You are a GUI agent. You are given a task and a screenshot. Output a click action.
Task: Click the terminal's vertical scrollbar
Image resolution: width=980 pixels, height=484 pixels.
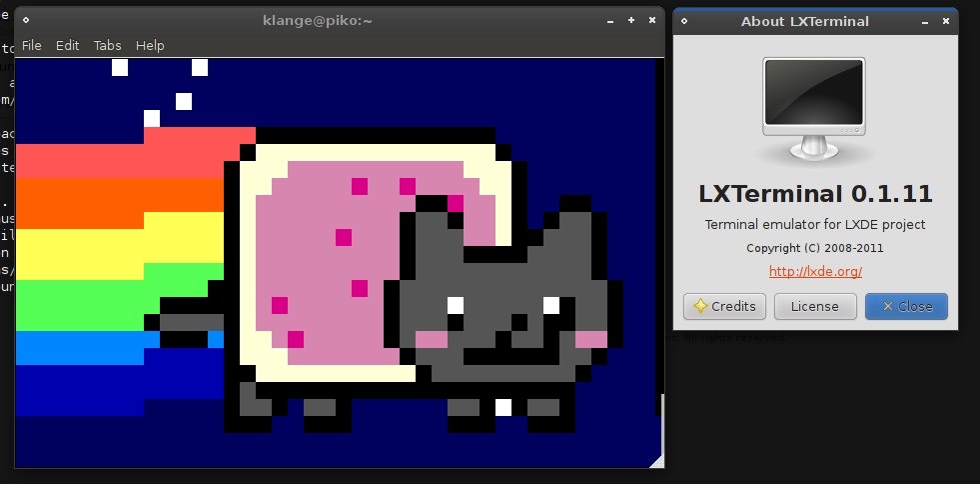pos(659,250)
